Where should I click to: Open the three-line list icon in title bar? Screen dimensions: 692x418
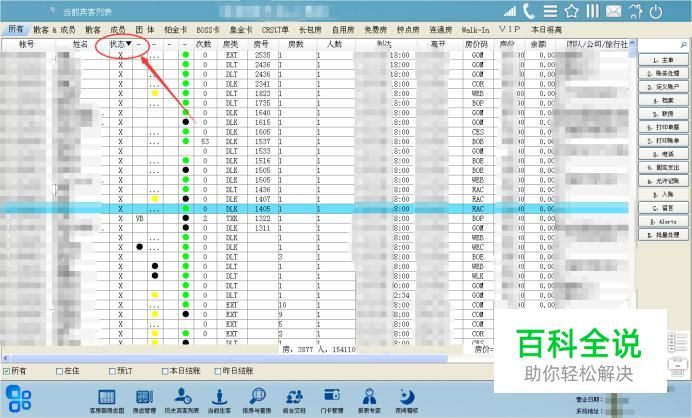pyautogui.click(x=550, y=11)
